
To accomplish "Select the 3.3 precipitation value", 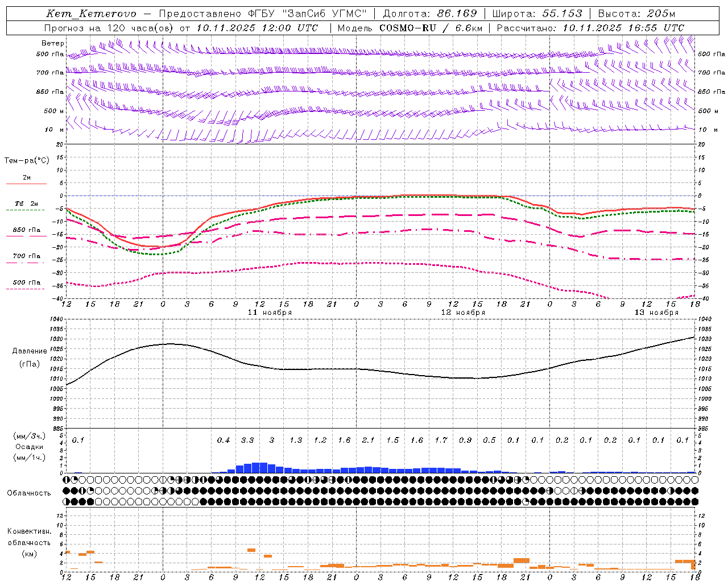I will (x=247, y=440).
